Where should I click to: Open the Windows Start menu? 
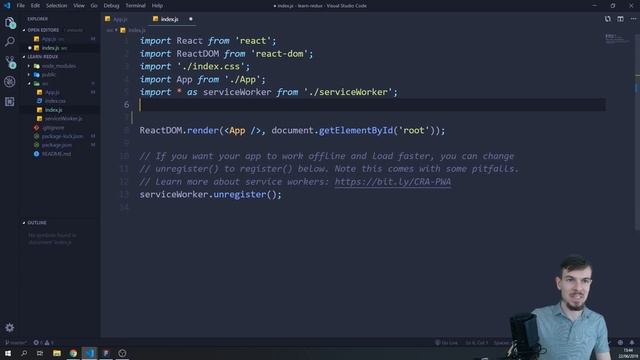(8, 353)
